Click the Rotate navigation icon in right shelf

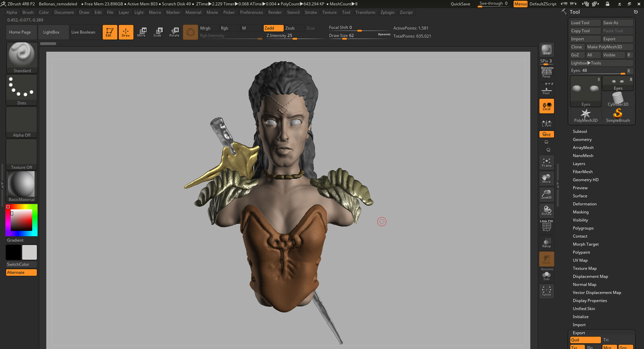pyautogui.click(x=547, y=211)
